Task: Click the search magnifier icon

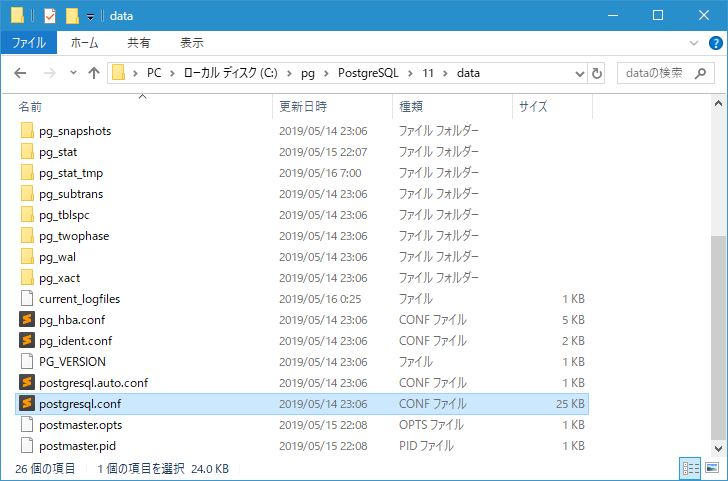Action: (700, 73)
